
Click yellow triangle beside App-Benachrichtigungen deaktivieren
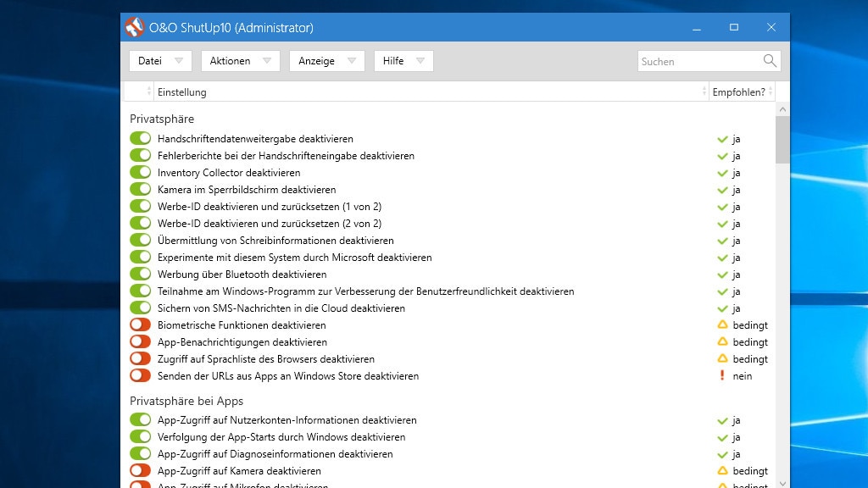(x=722, y=342)
